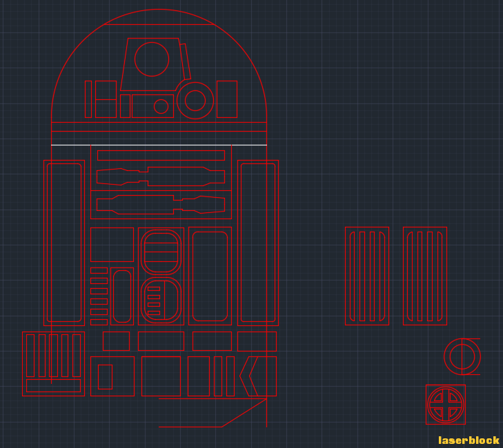
Task: Click the right detached vent panel
Action: [425, 276]
